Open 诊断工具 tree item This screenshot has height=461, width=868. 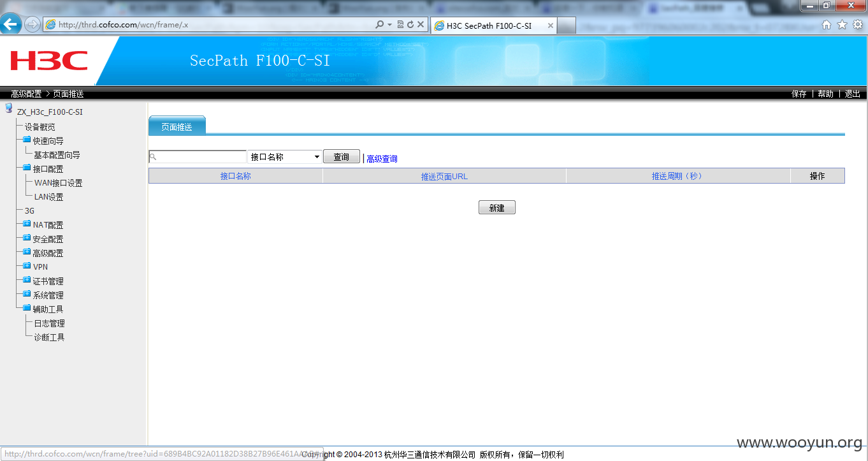pos(49,337)
